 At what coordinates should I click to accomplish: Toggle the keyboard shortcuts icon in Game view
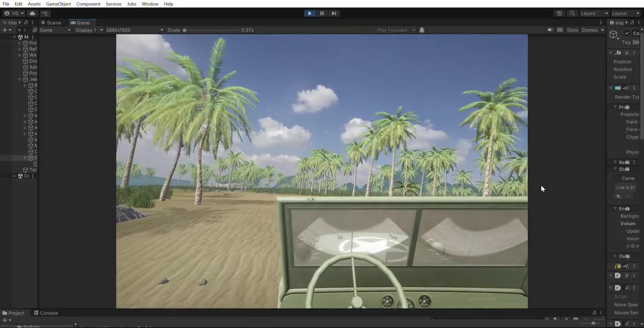point(560,30)
